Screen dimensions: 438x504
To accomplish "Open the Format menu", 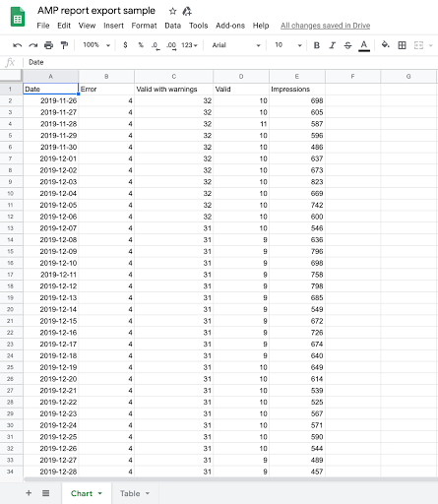I will coord(144,26).
